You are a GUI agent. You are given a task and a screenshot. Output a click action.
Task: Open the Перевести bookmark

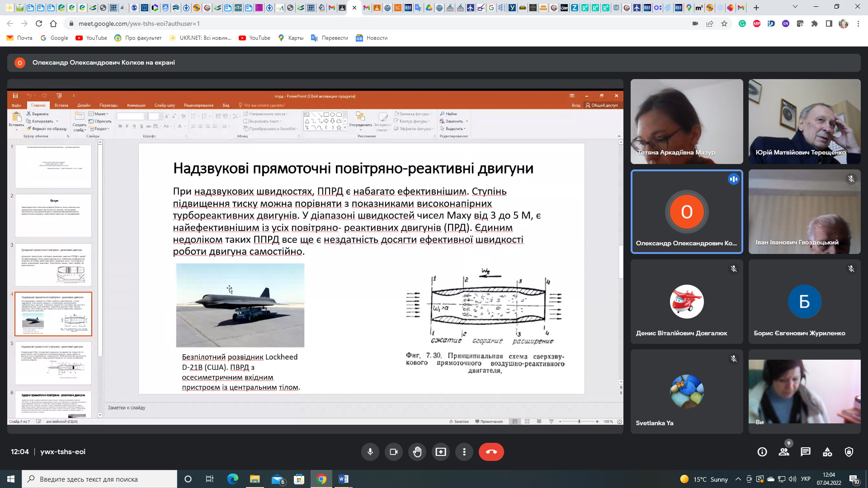pyautogui.click(x=330, y=38)
